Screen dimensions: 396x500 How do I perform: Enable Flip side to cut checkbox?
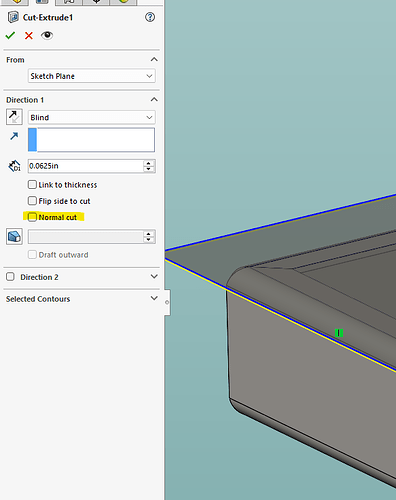[x=32, y=201]
